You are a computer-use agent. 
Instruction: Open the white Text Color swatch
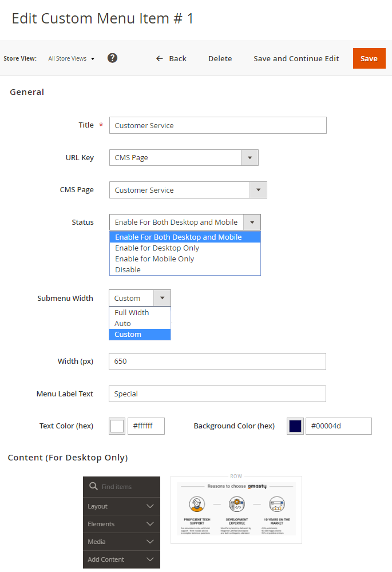[x=117, y=426]
